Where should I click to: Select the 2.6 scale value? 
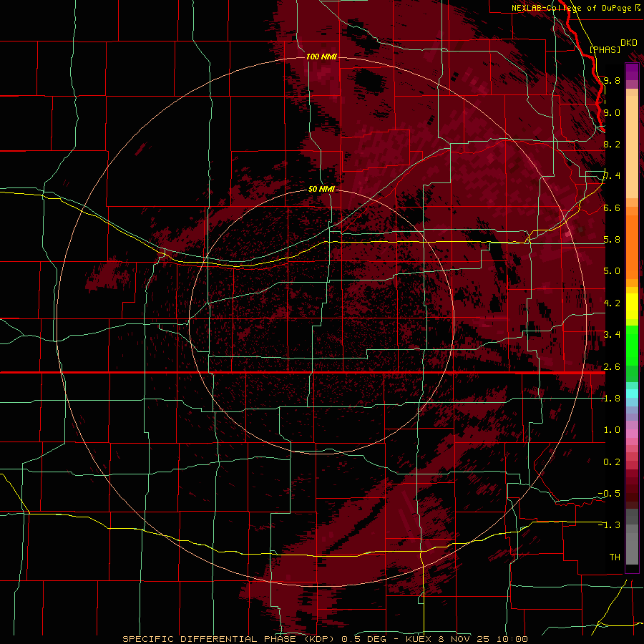click(612, 367)
